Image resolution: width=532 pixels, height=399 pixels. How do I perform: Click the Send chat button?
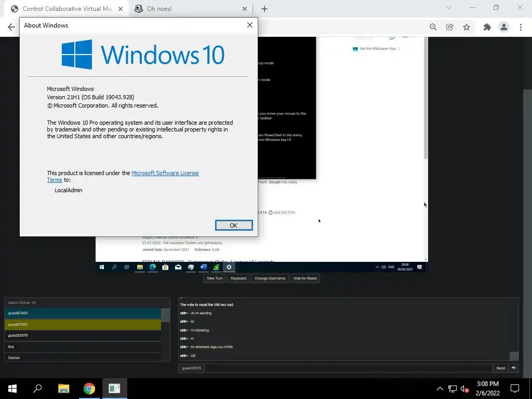[x=500, y=368]
